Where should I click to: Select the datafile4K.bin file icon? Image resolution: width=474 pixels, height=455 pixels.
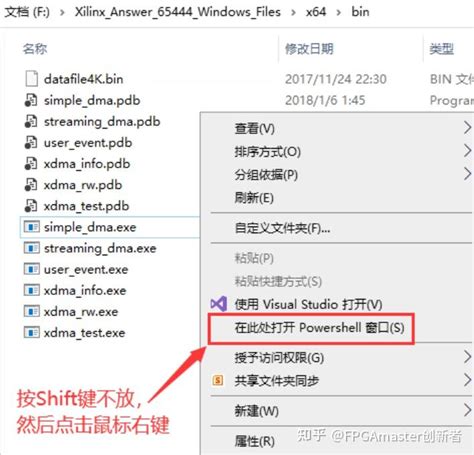pos(31,79)
